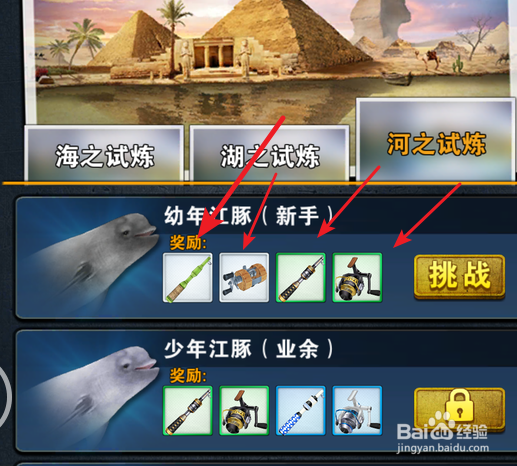Click the 挑战 challenge button
This screenshot has width=517, height=466.
(x=459, y=276)
